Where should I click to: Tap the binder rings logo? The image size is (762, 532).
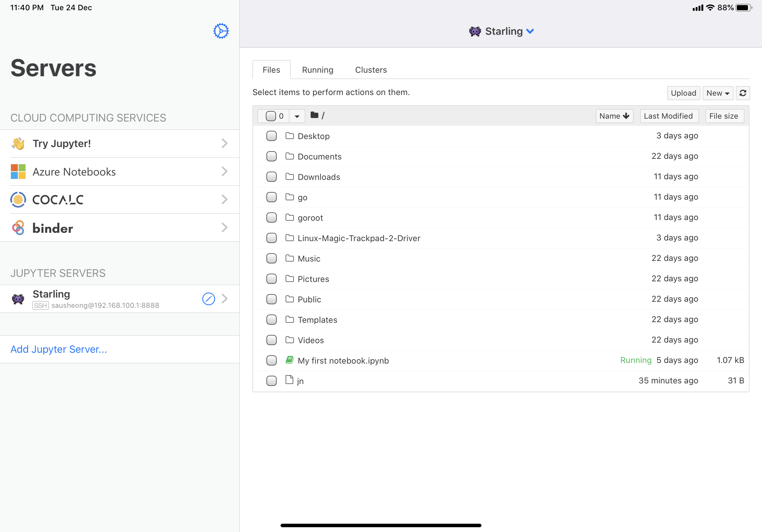coord(18,227)
